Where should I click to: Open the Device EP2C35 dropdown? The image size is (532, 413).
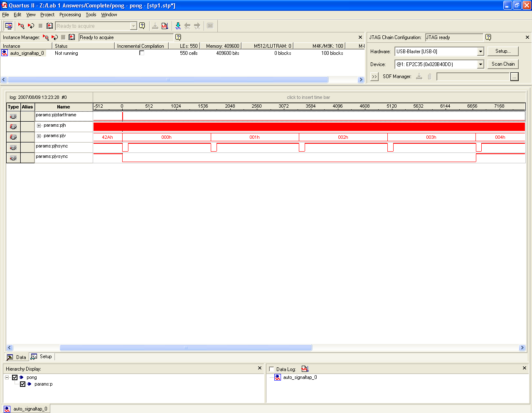coord(480,64)
